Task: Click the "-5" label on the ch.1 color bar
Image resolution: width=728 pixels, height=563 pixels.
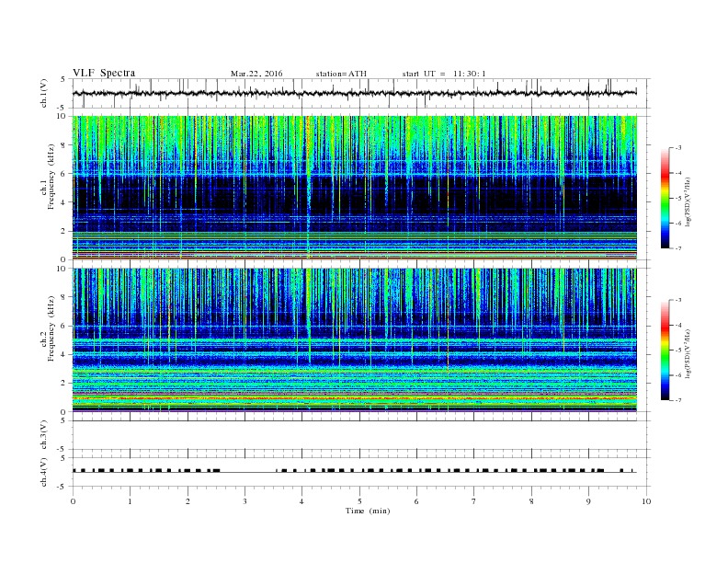Action: [678, 199]
